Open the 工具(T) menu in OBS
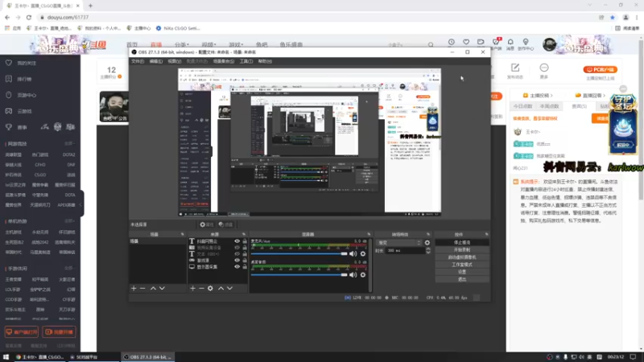Screen dimensions: 644x362 (246, 61)
